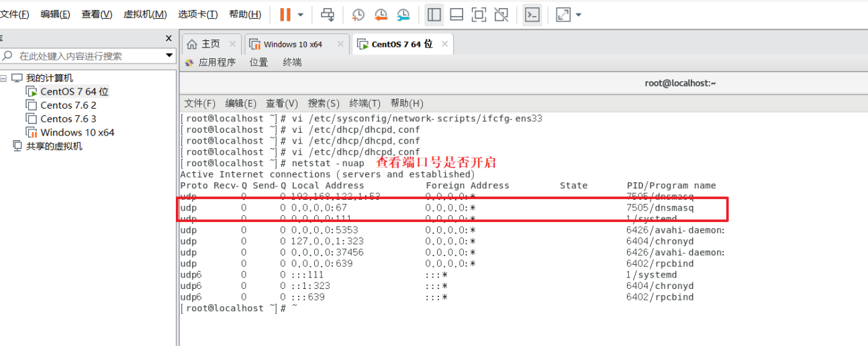Select Centos 7.6 2 virtual machine
This screenshot has width=868, height=346.
tap(68, 105)
